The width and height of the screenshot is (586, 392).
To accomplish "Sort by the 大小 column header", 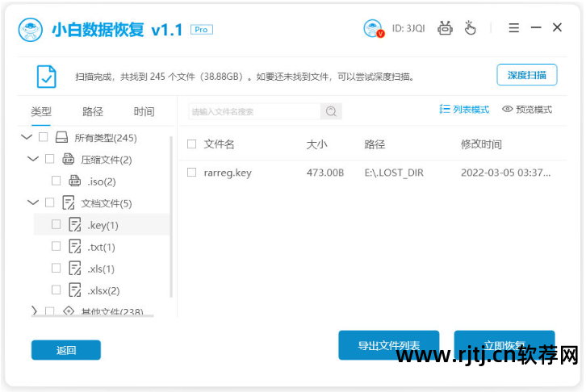I will tap(316, 144).
